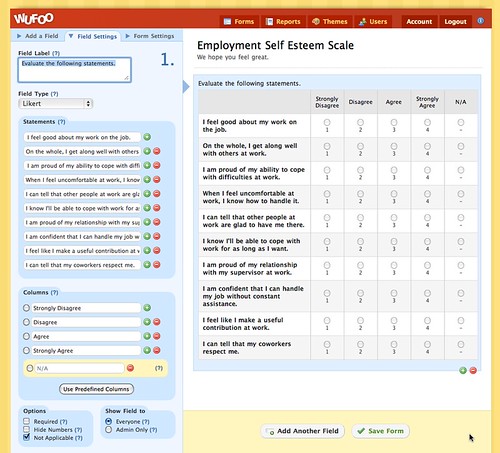
Task: Open the Field Type dropdown showing Likert
Action: click(x=55, y=103)
